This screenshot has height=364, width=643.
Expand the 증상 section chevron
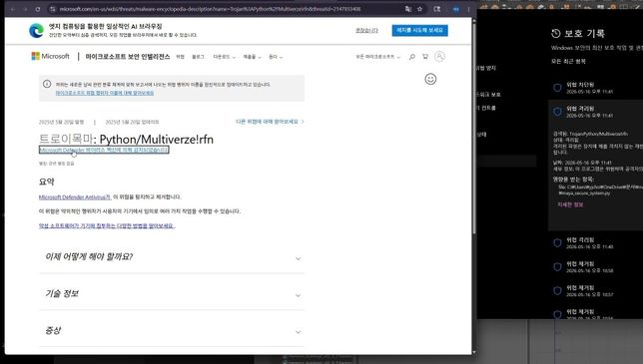point(299,332)
